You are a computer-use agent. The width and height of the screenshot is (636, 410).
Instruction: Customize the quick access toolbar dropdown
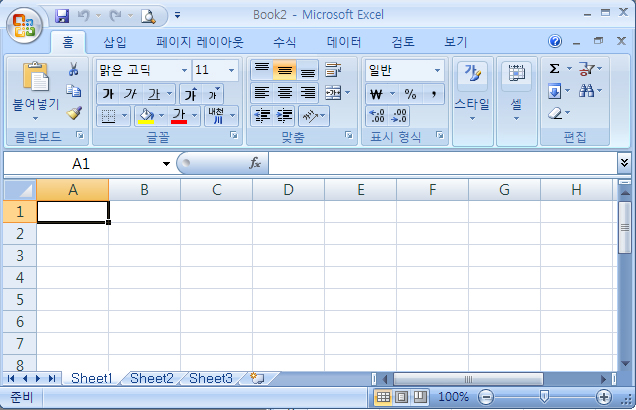177,16
